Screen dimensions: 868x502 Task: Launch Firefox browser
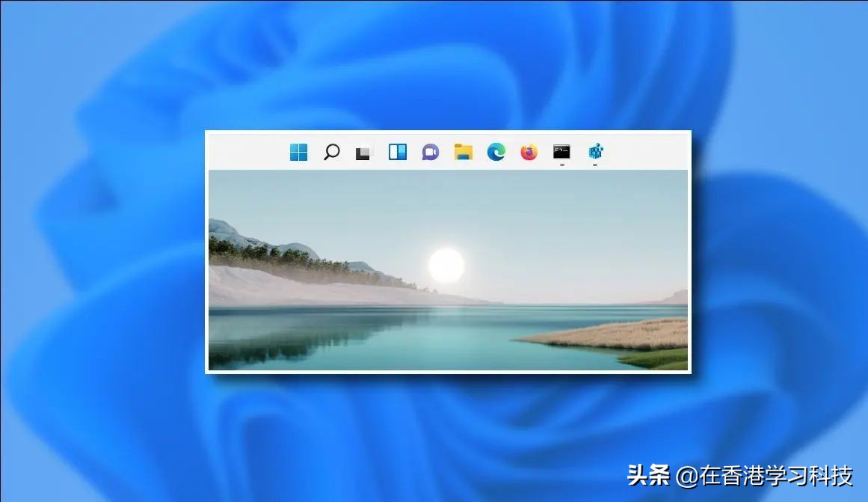[527, 152]
